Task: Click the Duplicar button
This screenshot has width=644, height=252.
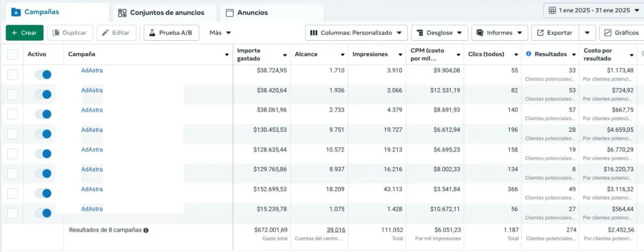Action: click(70, 33)
